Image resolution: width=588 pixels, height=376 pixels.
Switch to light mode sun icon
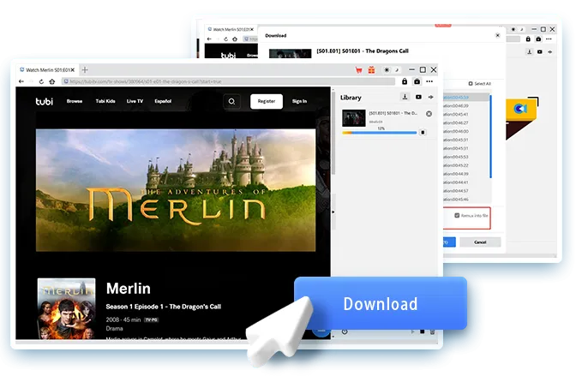click(387, 70)
